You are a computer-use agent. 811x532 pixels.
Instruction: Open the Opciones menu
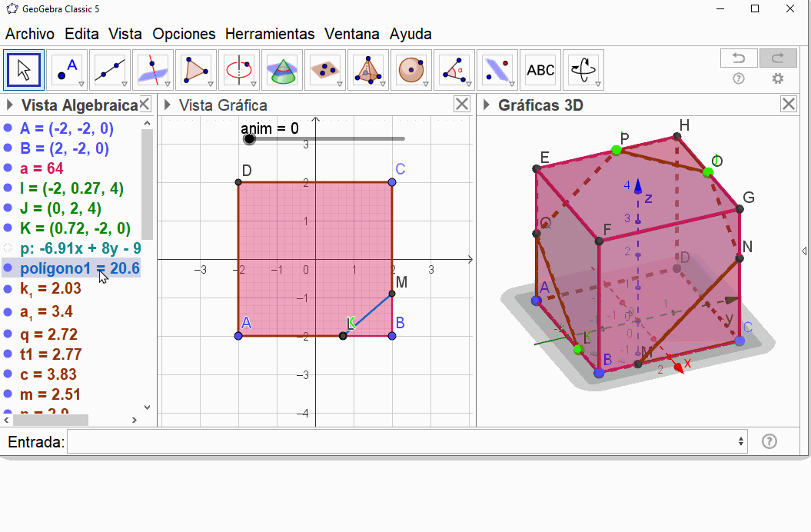point(184,34)
